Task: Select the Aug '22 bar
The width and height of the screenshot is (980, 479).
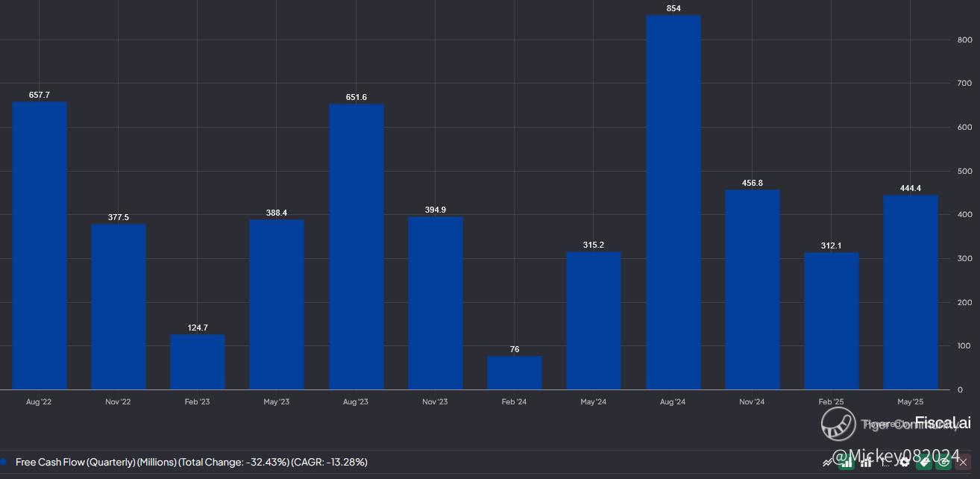Action: click(40, 245)
